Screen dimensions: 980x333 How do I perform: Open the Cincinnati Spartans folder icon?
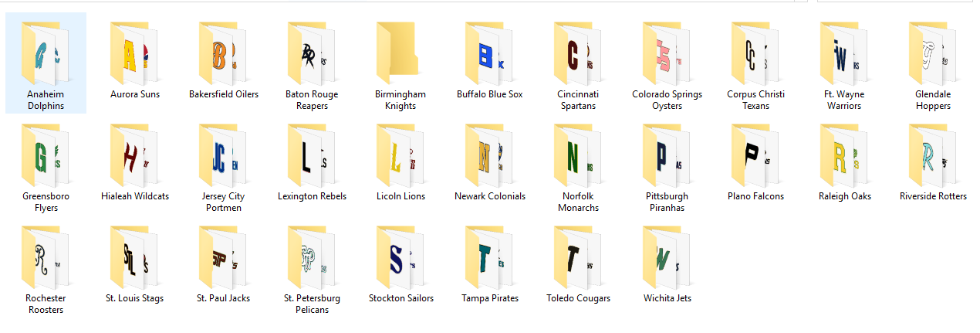pyautogui.click(x=578, y=53)
